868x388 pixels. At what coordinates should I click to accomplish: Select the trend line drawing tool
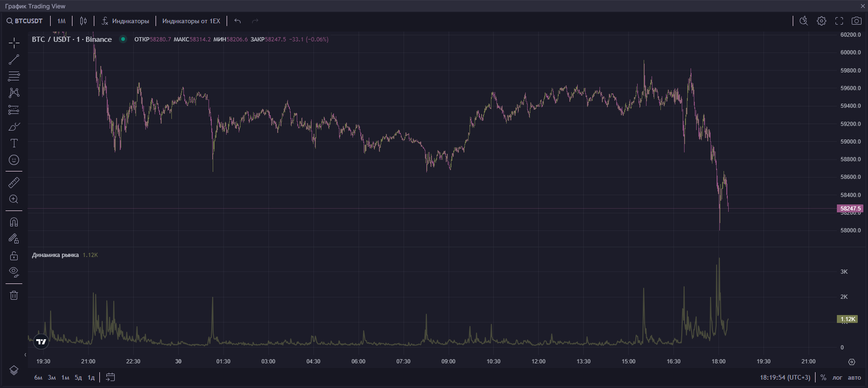(14, 59)
